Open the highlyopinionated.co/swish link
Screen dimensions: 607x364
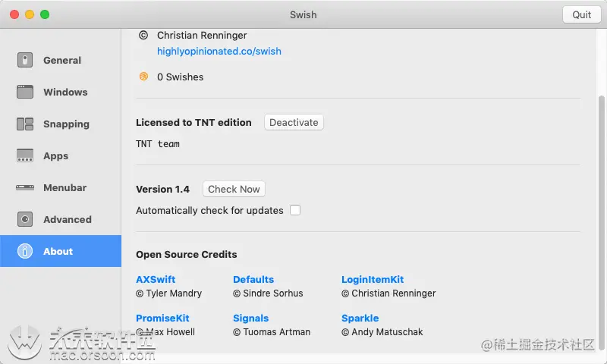coord(219,52)
